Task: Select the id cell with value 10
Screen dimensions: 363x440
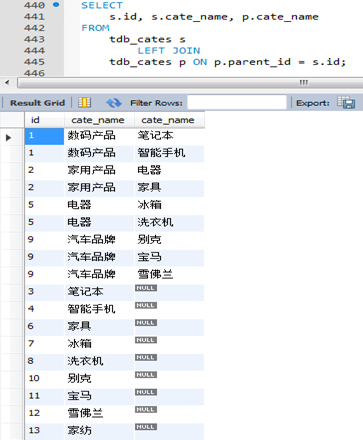Action: pyautogui.click(x=44, y=379)
